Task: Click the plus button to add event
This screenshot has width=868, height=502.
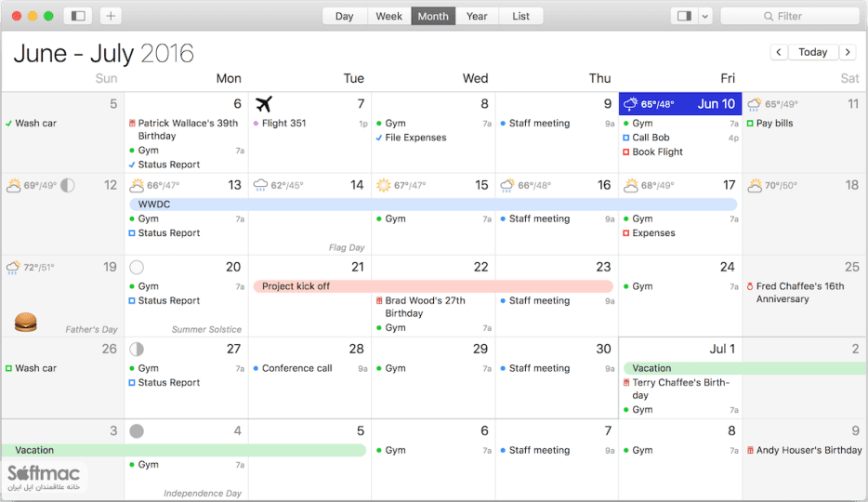Action: pyautogui.click(x=111, y=16)
